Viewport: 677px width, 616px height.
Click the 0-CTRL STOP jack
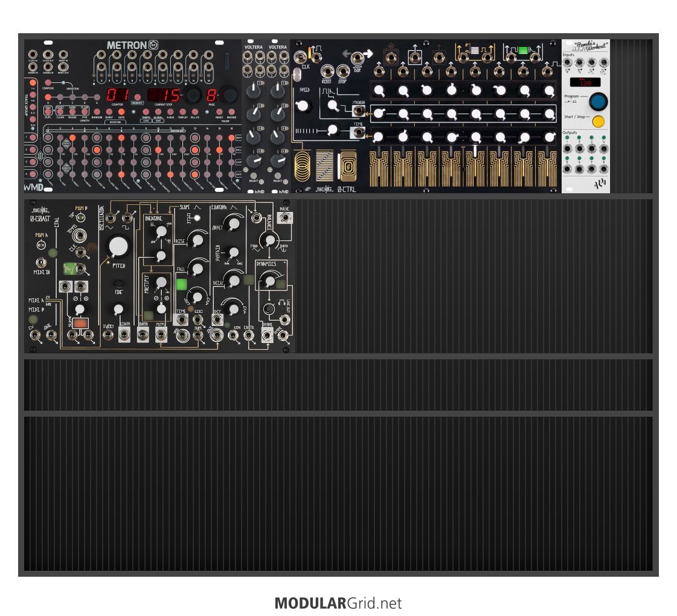pyautogui.click(x=343, y=71)
